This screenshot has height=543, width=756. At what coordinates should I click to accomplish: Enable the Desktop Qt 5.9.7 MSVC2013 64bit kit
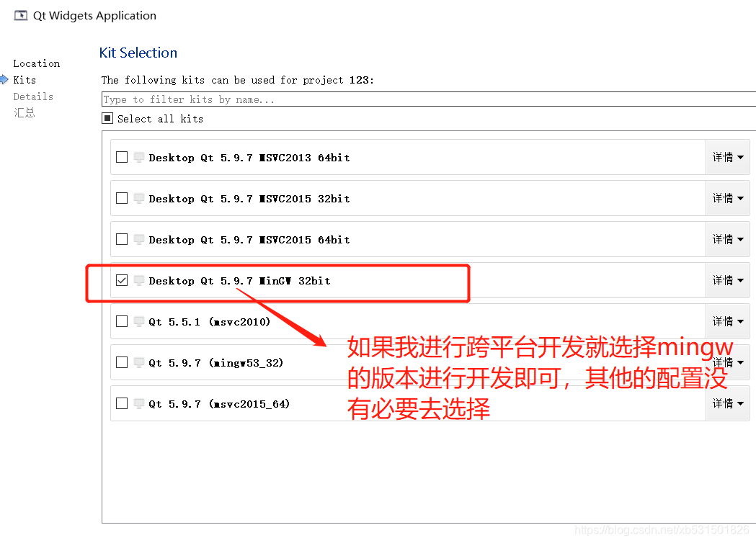(122, 157)
